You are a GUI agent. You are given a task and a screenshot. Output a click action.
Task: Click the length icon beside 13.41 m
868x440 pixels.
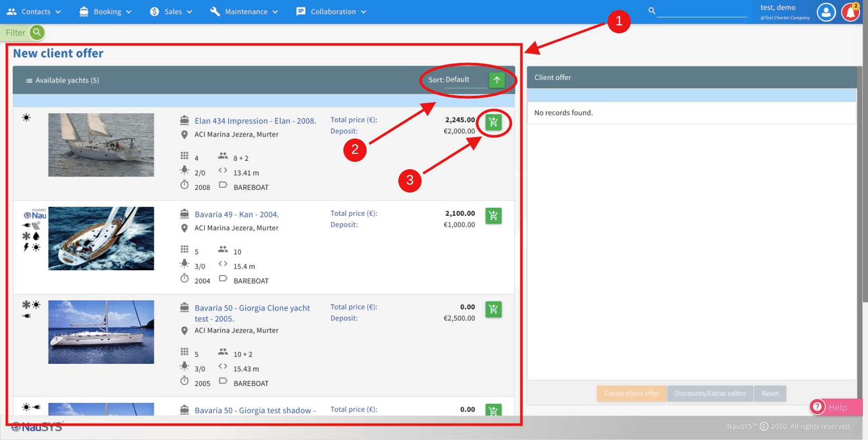tap(223, 170)
